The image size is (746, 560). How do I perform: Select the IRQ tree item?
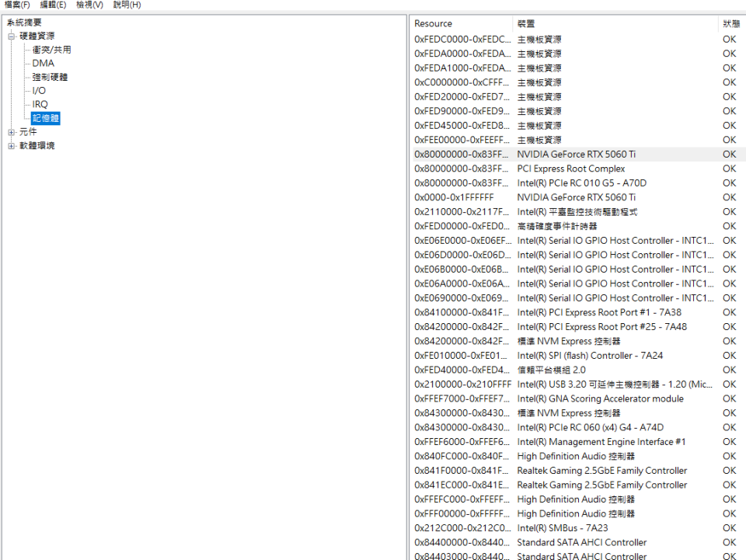pyautogui.click(x=40, y=104)
